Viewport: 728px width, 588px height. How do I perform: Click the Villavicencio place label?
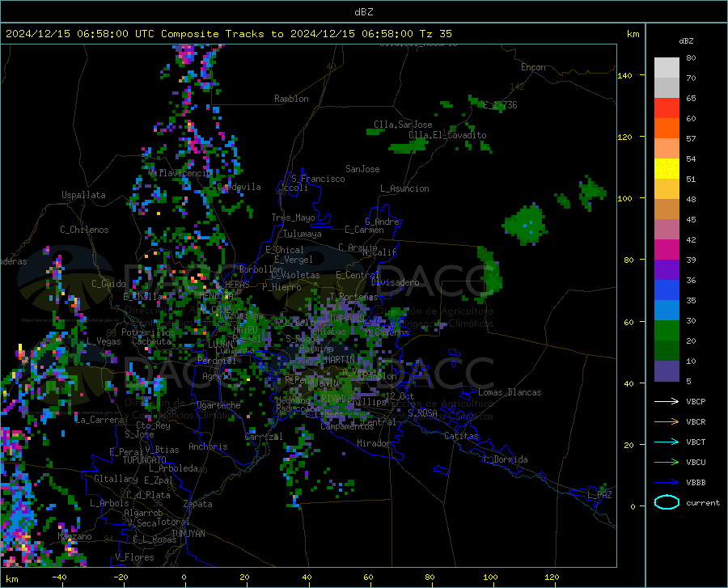[180, 173]
